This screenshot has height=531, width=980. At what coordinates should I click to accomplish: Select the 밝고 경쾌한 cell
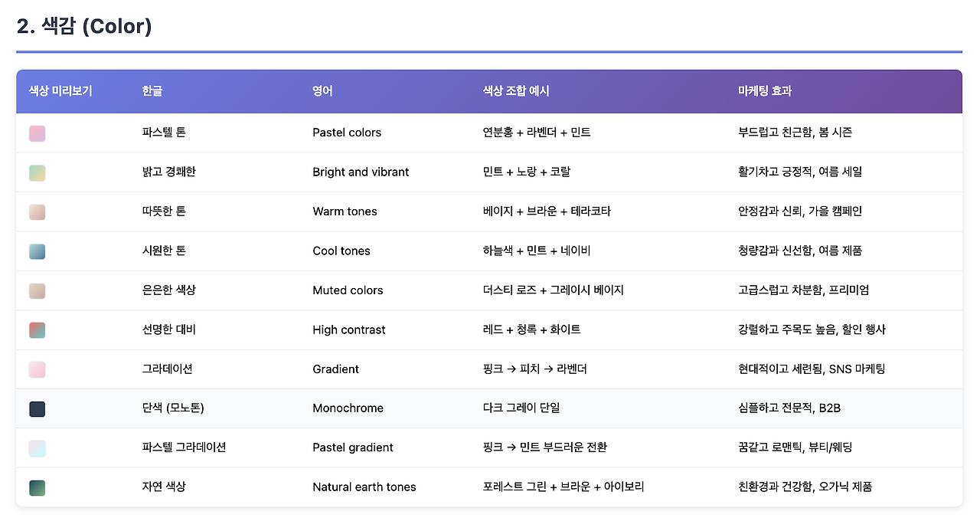pyautogui.click(x=168, y=172)
